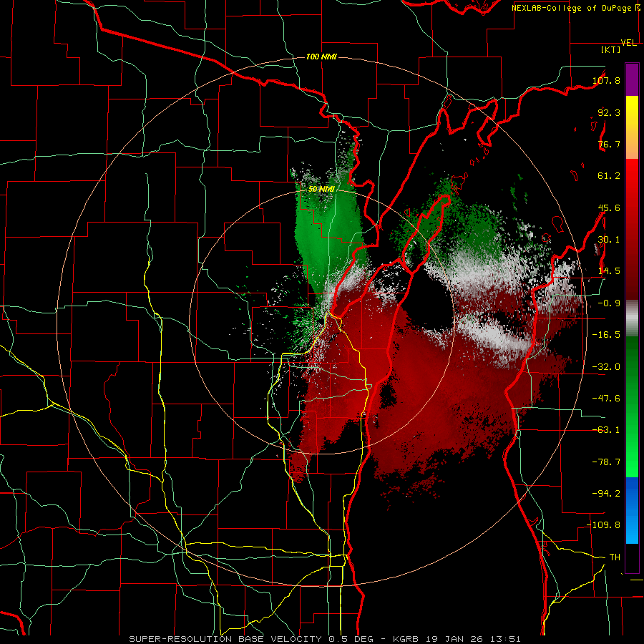Pick the green segment of the color bar
This screenshot has height=644, width=644.
pos(632,406)
